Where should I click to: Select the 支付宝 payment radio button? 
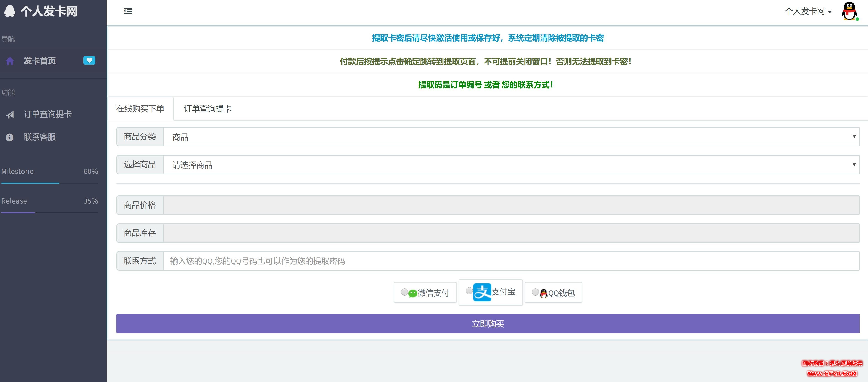[469, 290]
